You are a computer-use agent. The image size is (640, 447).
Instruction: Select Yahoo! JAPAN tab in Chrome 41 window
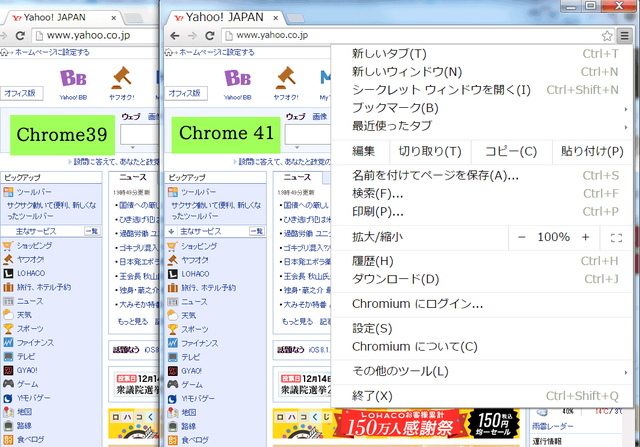pyautogui.click(x=224, y=18)
